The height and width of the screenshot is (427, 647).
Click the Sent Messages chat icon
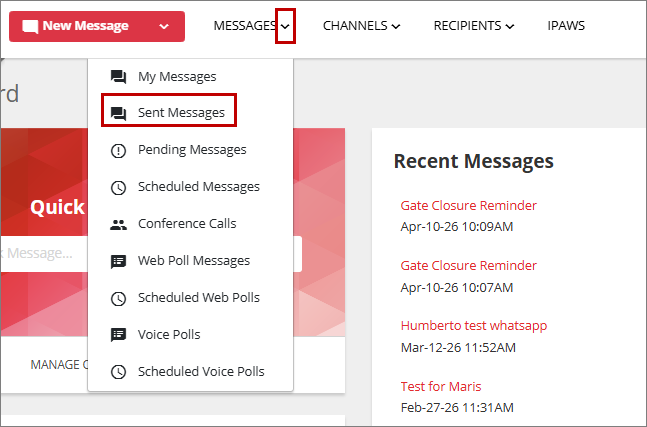118,113
